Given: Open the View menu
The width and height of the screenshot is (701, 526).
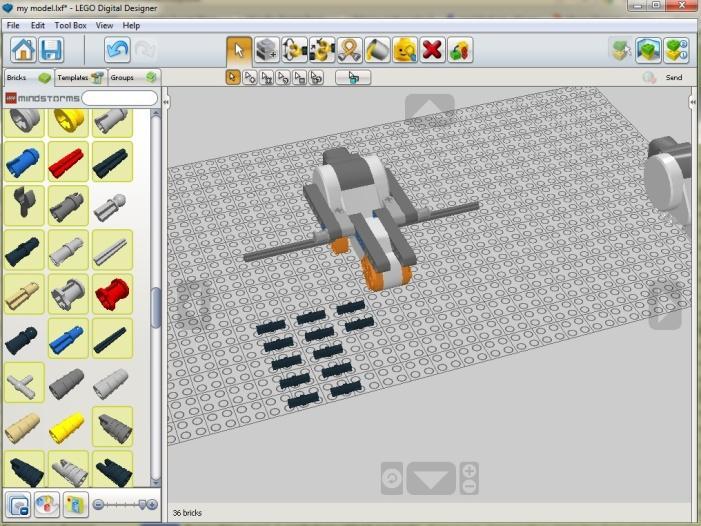Looking at the screenshot, I should [x=104, y=25].
